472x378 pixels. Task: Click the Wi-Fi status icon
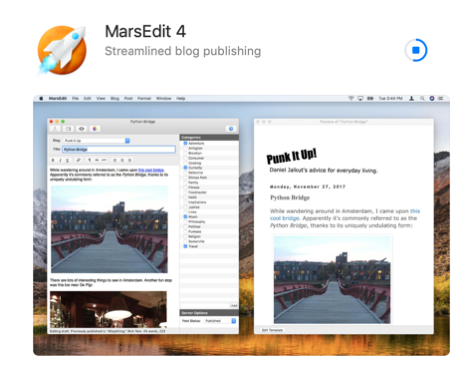tap(351, 98)
